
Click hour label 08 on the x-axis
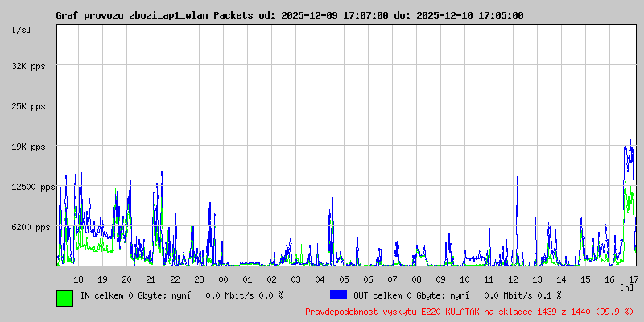coord(416,279)
